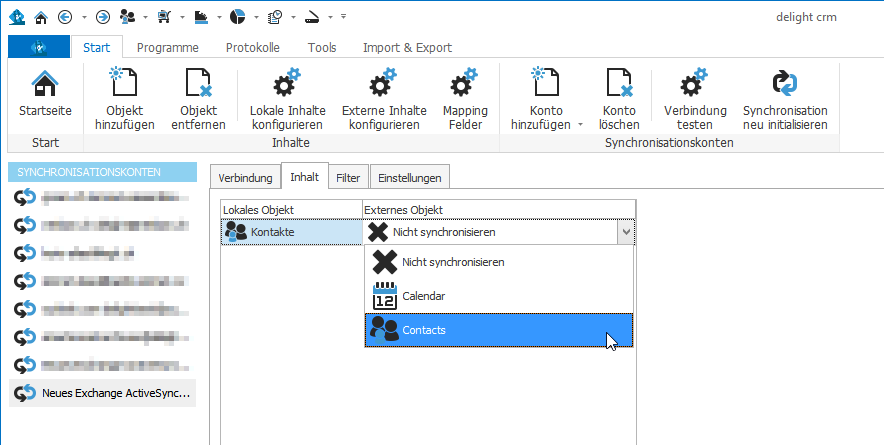The height and width of the screenshot is (445, 884).
Task: Go forward with the right arrow icon
Action: pyautogui.click(x=103, y=17)
